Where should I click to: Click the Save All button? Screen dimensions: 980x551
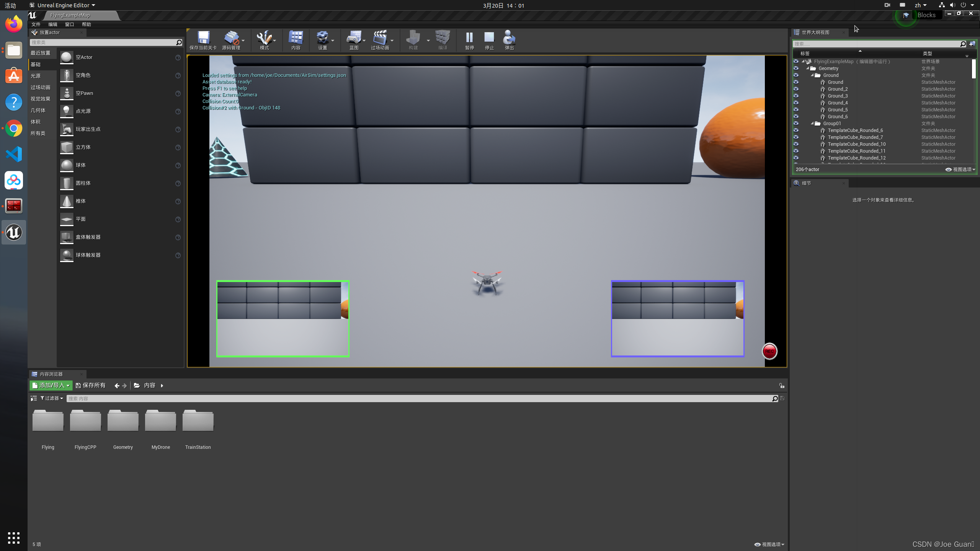91,385
